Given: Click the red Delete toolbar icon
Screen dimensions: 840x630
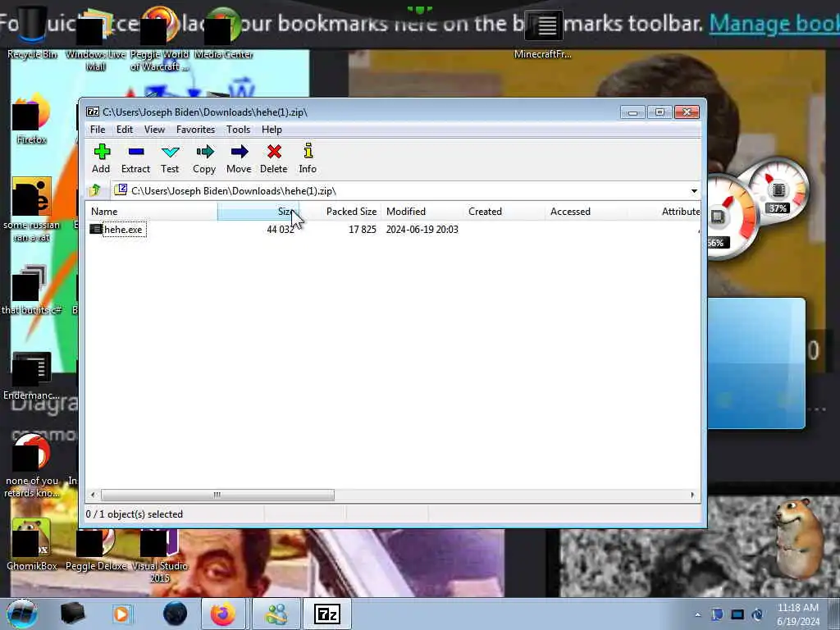Looking at the screenshot, I should tap(274, 158).
